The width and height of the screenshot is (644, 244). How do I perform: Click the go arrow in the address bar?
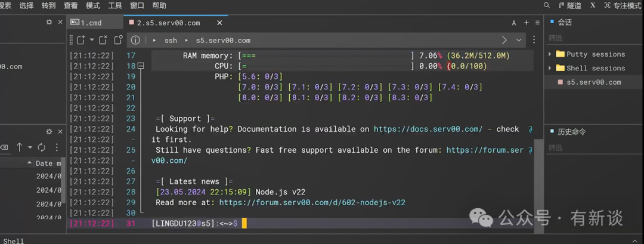pos(504,40)
